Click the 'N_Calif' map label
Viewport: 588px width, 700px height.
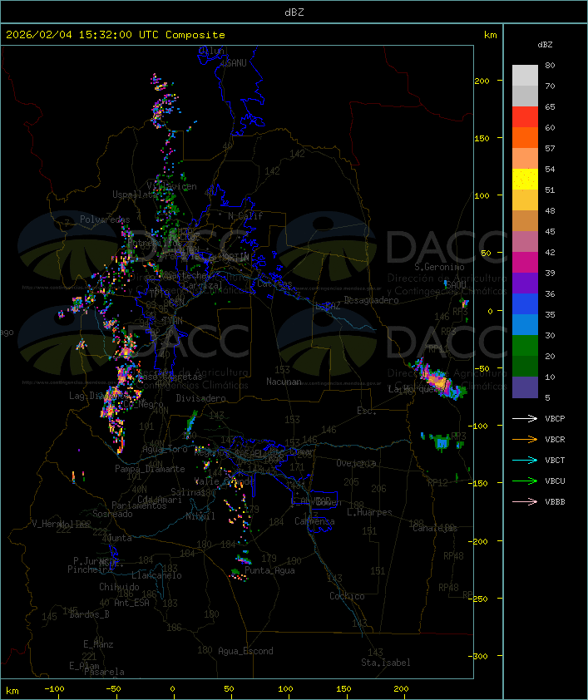coord(245,216)
